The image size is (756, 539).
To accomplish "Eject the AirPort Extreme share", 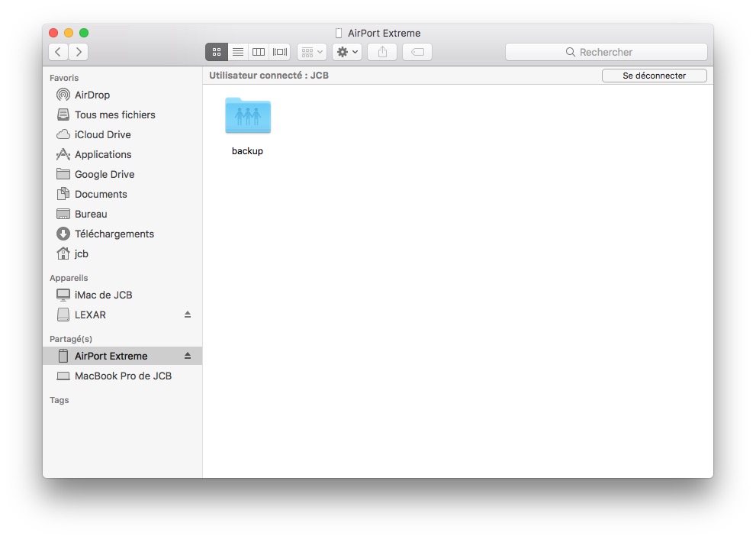I will click(188, 356).
